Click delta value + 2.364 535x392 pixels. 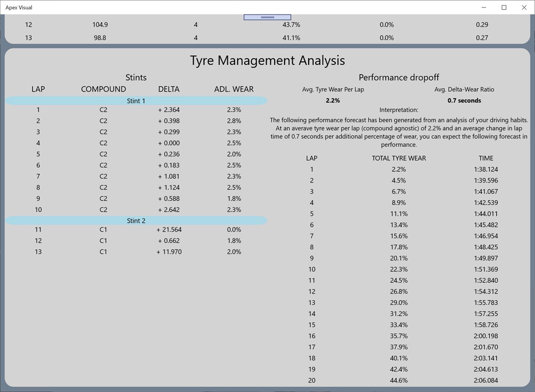point(169,110)
